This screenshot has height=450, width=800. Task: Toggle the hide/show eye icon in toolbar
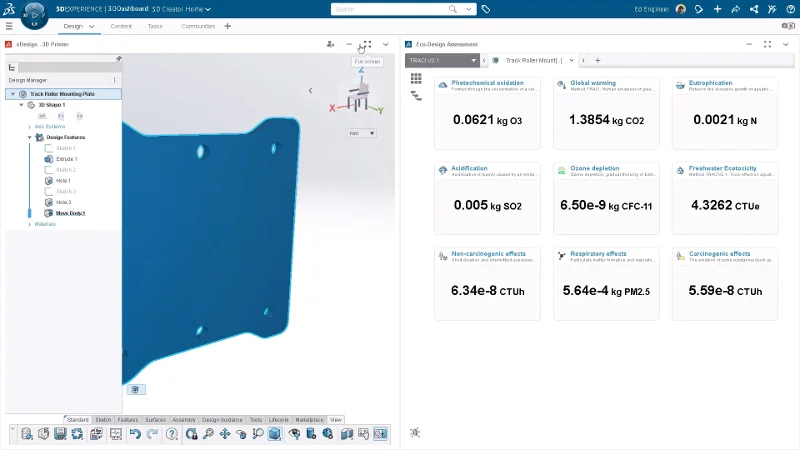tap(294, 434)
